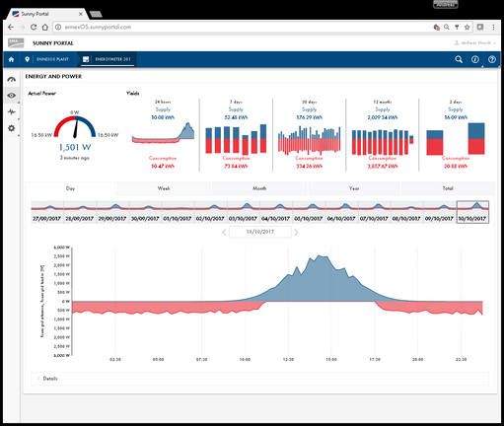Bookmark page using the star icon

point(467,27)
